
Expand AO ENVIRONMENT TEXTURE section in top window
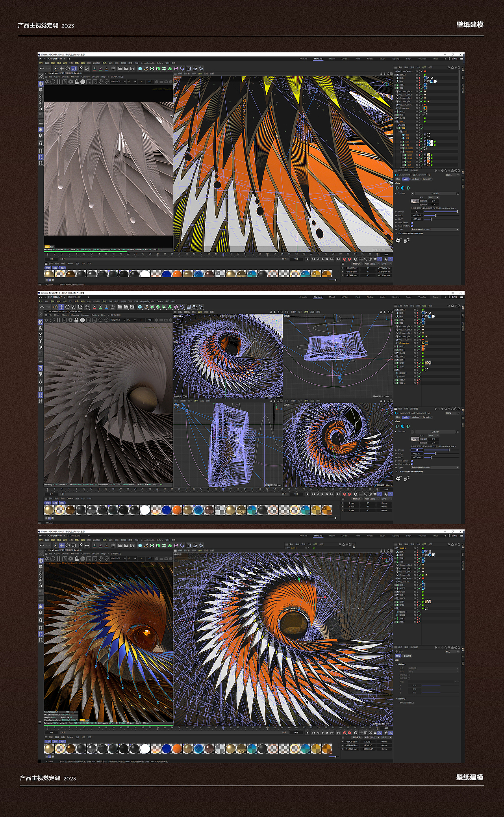point(410,234)
